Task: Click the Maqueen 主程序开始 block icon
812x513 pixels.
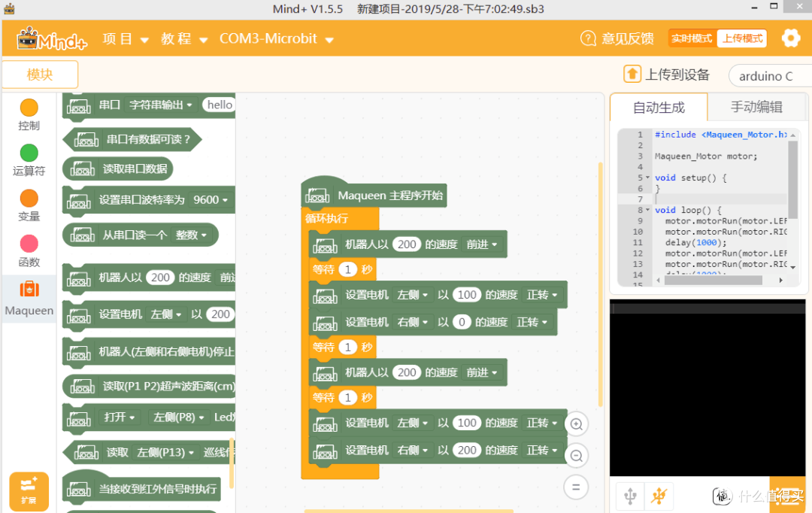Action: (317, 196)
